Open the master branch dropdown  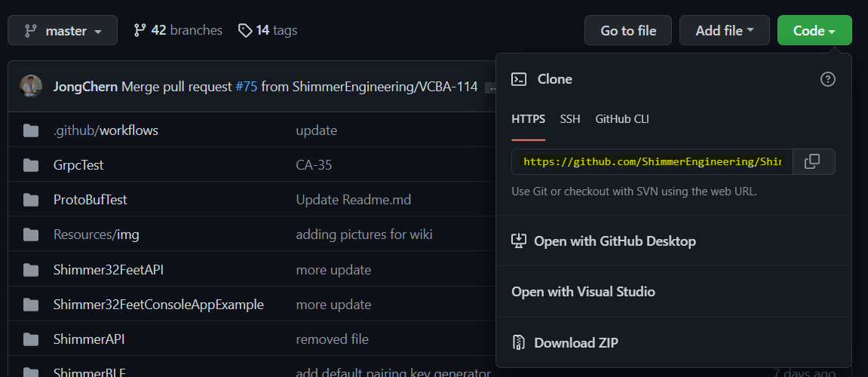[x=63, y=30]
